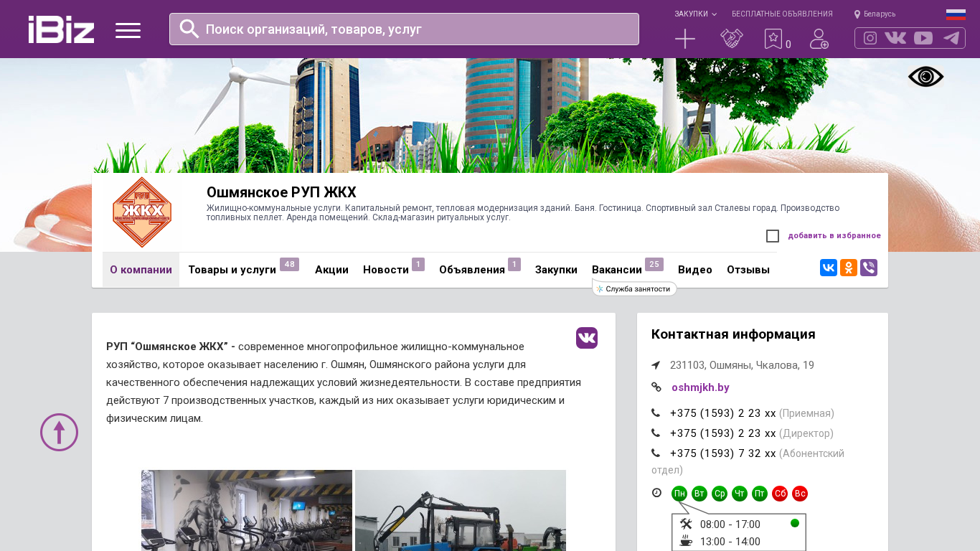Share via Viber icon
The width and height of the screenshot is (980, 551).
tap(869, 268)
